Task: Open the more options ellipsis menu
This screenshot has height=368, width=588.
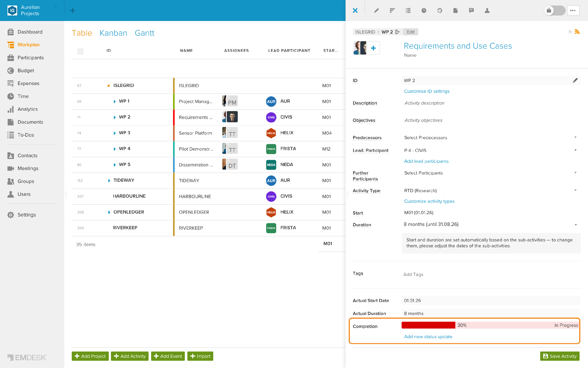Action: pyautogui.click(x=573, y=10)
